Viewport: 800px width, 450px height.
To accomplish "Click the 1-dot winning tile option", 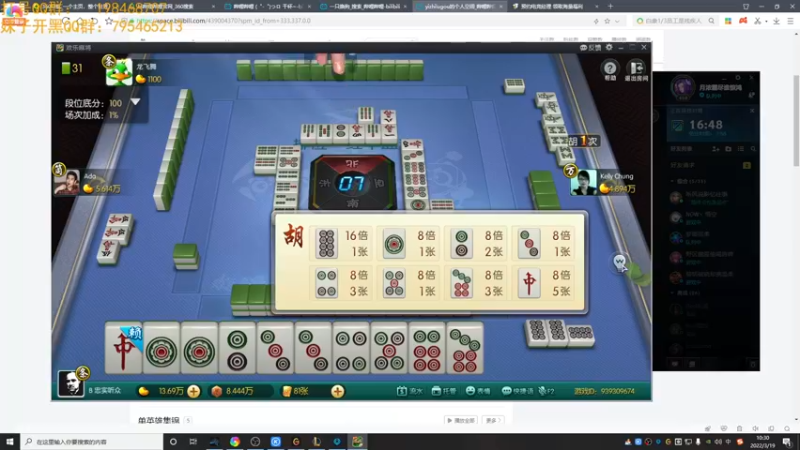I will click(x=394, y=243).
